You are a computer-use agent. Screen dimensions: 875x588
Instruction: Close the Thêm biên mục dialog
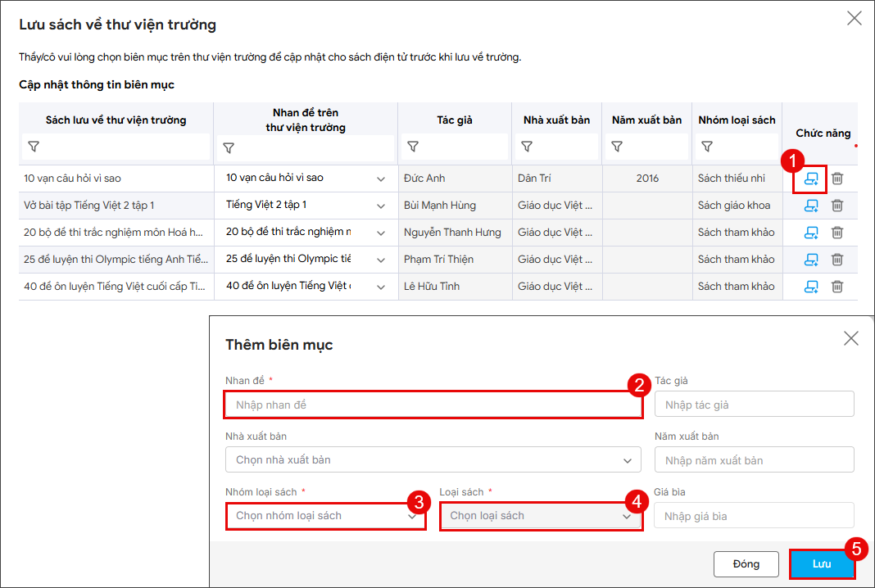(x=851, y=338)
